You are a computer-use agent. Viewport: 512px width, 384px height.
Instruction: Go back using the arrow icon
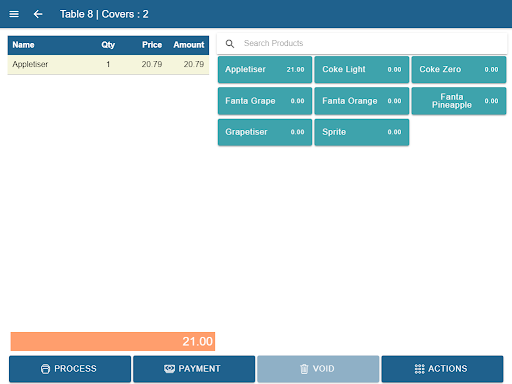tap(38, 14)
